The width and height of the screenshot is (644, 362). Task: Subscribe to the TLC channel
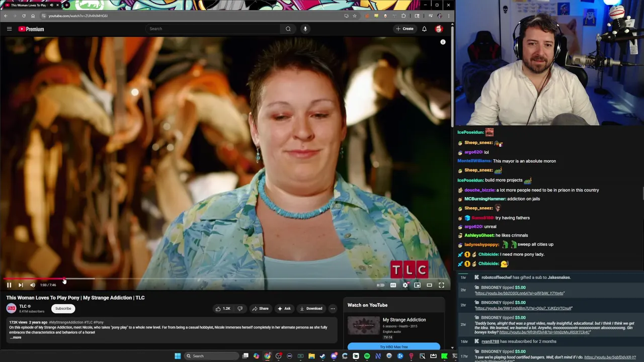tap(63, 309)
